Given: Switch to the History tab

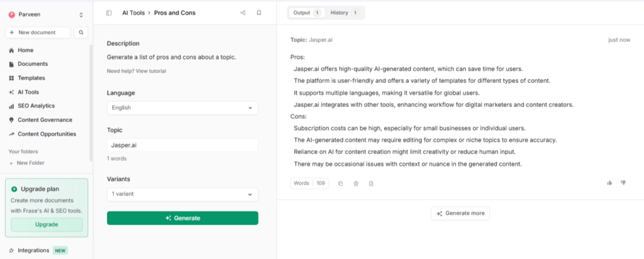Looking at the screenshot, I should [x=344, y=13].
